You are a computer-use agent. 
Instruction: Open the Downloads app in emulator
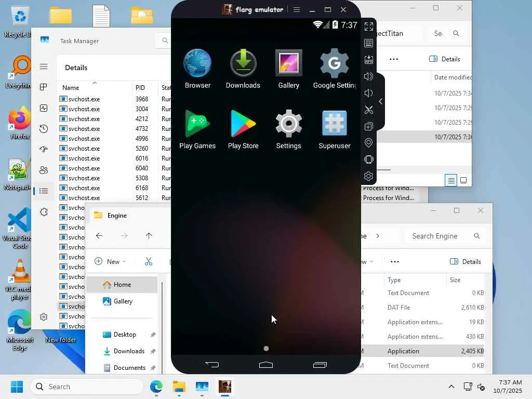tap(243, 69)
